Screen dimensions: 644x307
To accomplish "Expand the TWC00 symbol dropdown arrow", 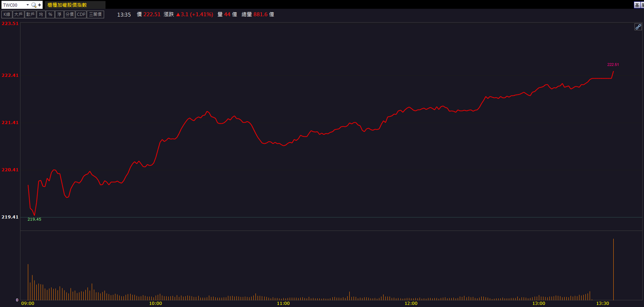I will [28, 5].
